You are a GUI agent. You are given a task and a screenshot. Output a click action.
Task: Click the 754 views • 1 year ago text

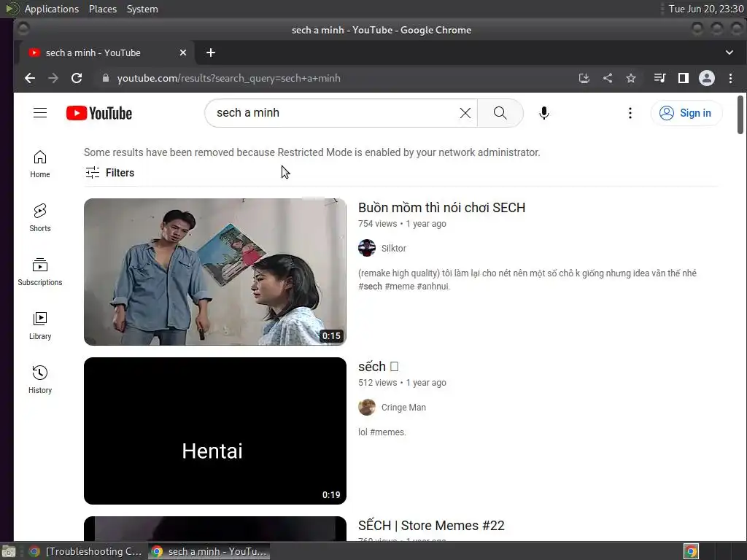pos(402,224)
